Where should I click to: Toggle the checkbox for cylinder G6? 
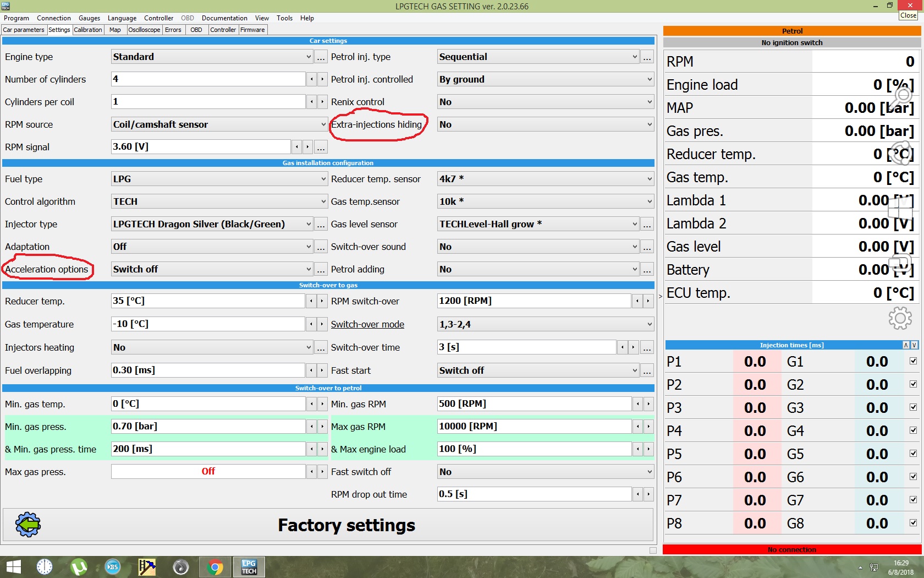click(x=914, y=477)
